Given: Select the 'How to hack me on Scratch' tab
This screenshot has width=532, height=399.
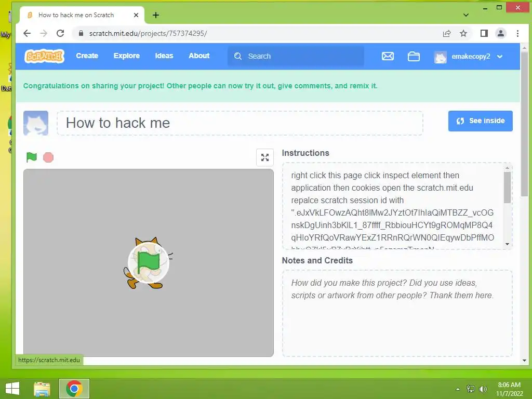Looking at the screenshot, I should [x=82, y=15].
